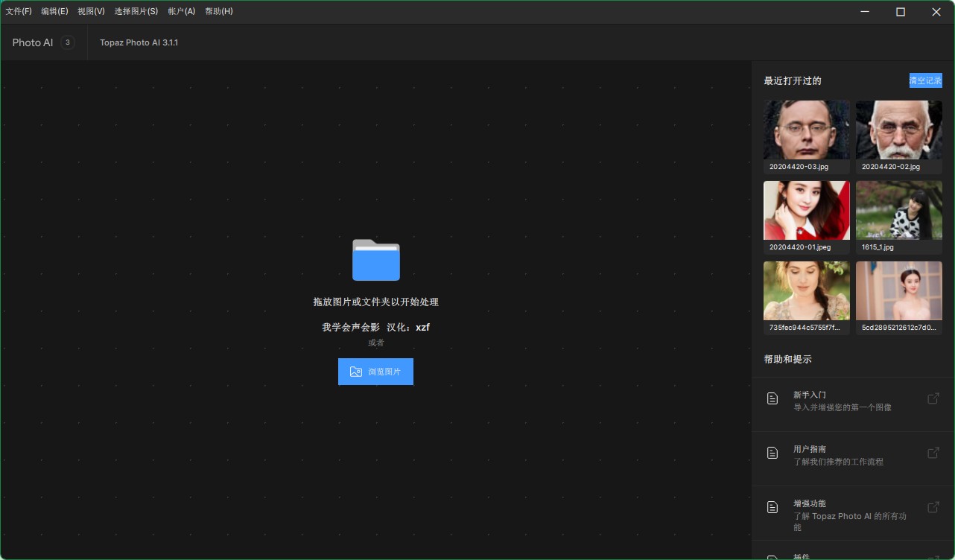Click the Photo AI logo text
The width and height of the screenshot is (955, 560).
33,42
